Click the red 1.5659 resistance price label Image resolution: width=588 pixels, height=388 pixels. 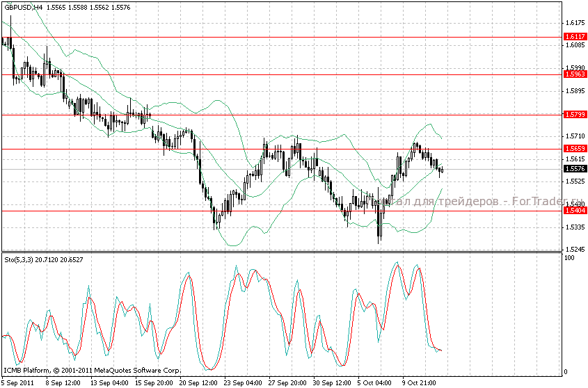coord(575,149)
